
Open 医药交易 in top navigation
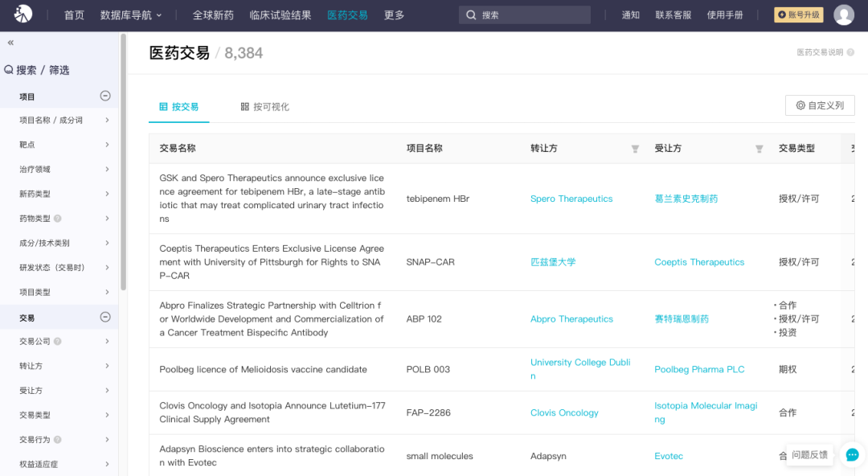pos(348,15)
